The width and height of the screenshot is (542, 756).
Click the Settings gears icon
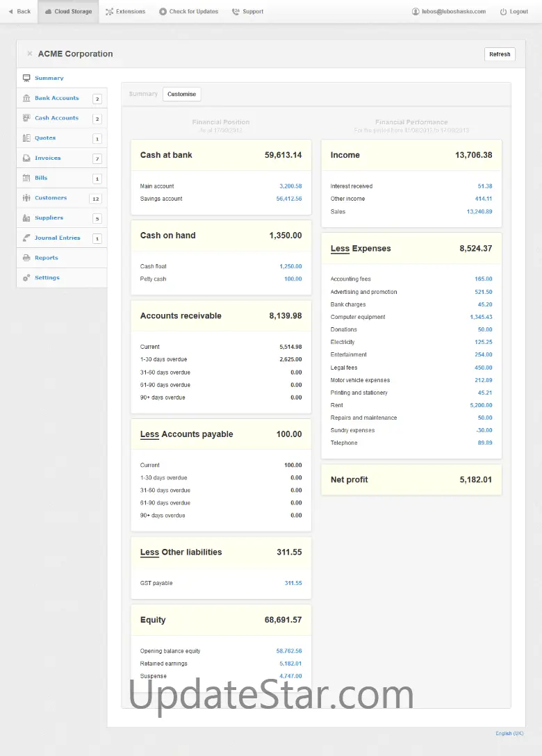point(26,278)
